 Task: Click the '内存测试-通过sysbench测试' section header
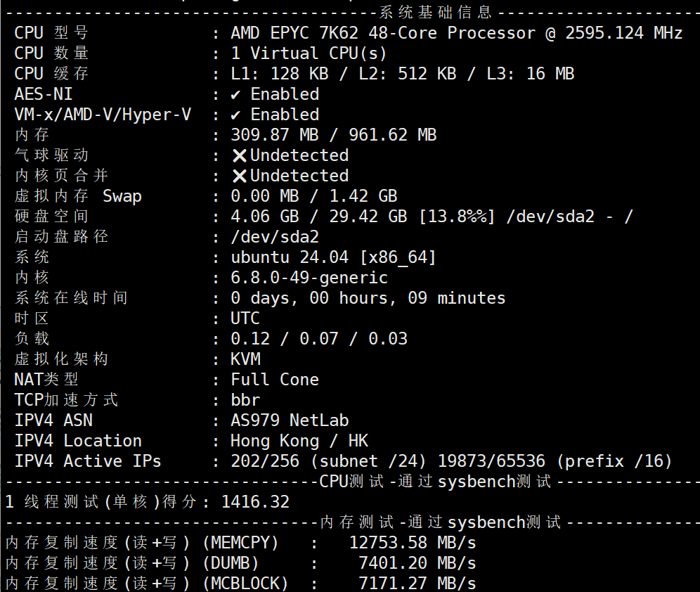[440, 522]
